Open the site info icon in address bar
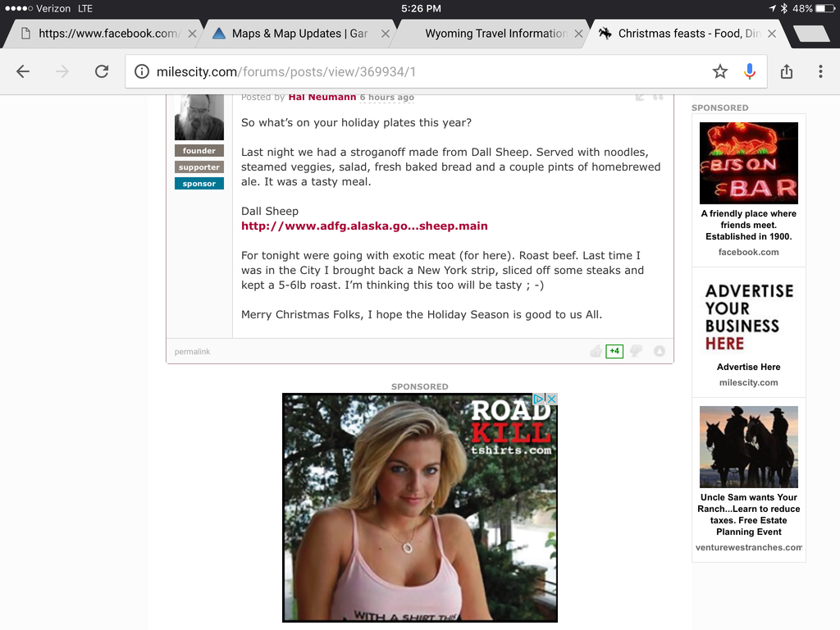This screenshot has width=840, height=630. click(x=141, y=71)
